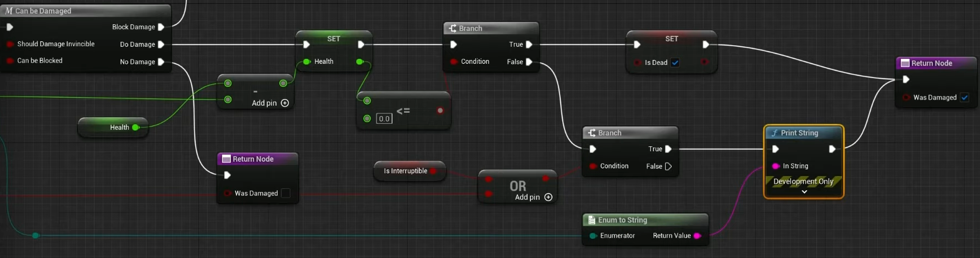The height and width of the screenshot is (258, 980).
Task: Uncheck Was Damaged on right Return Node
Action: pos(964,97)
